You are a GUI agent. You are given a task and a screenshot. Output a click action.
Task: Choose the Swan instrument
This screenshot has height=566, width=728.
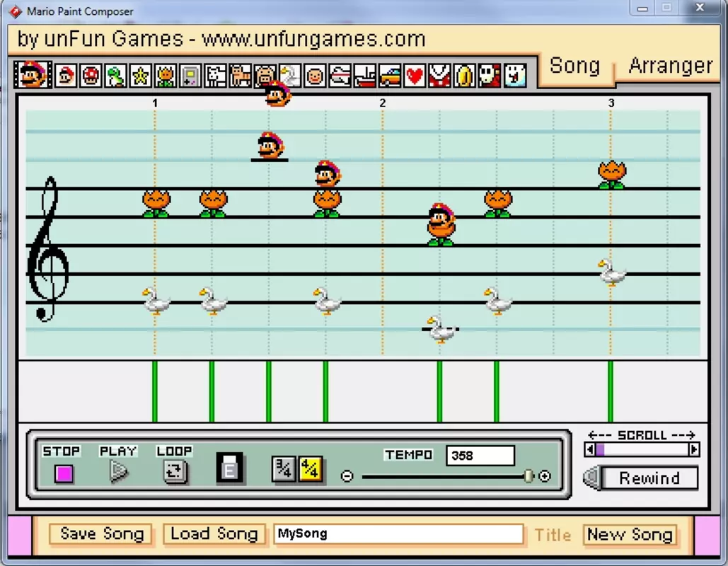(x=291, y=76)
